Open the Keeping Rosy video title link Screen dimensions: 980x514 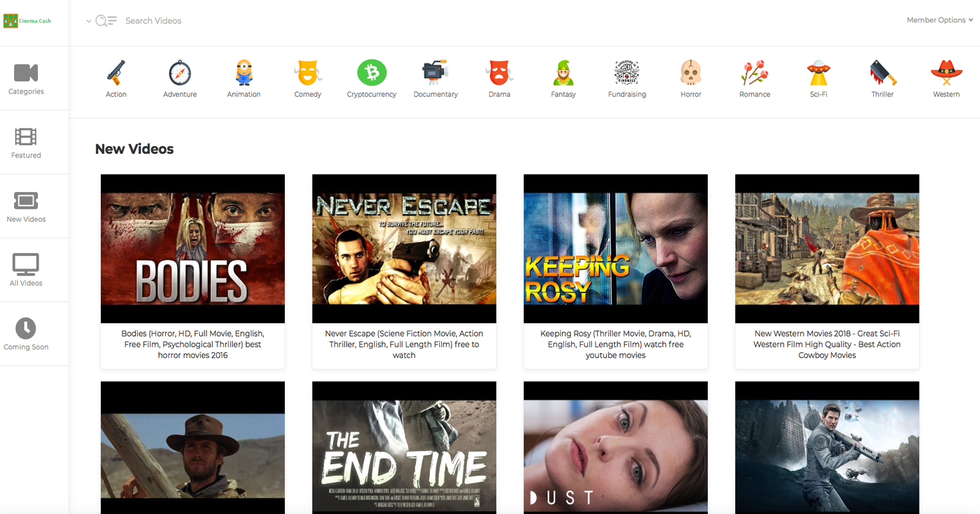(x=615, y=344)
